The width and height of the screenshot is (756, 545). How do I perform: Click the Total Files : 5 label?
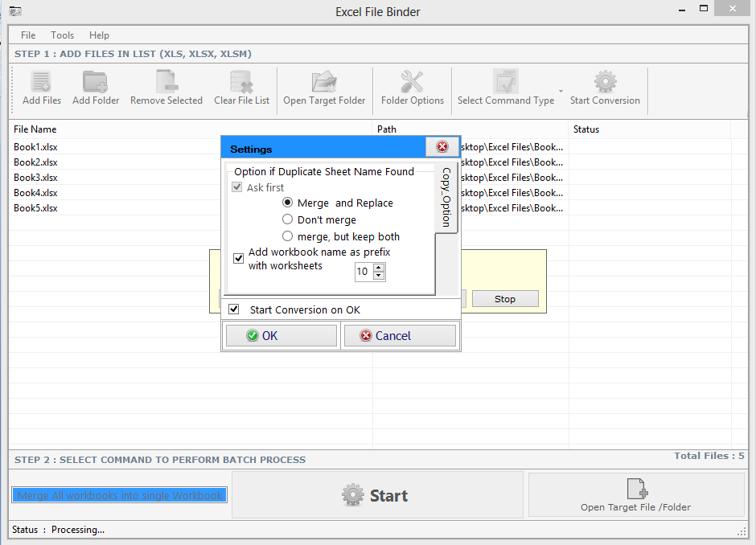click(x=709, y=455)
